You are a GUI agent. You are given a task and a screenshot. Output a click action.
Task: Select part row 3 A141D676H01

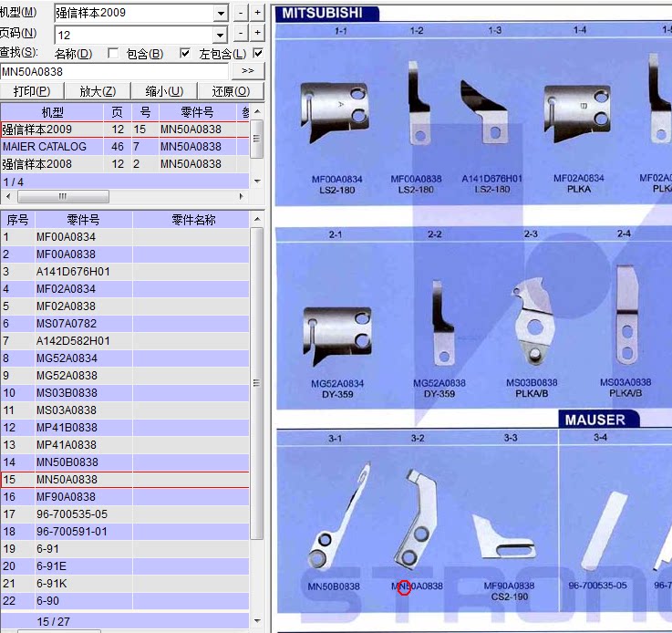125,272
